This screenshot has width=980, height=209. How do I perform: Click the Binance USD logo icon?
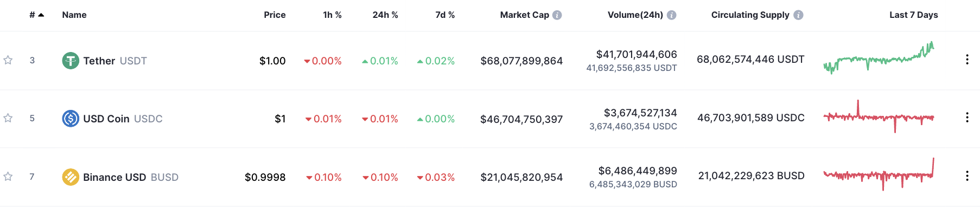[x=71, y=177]
